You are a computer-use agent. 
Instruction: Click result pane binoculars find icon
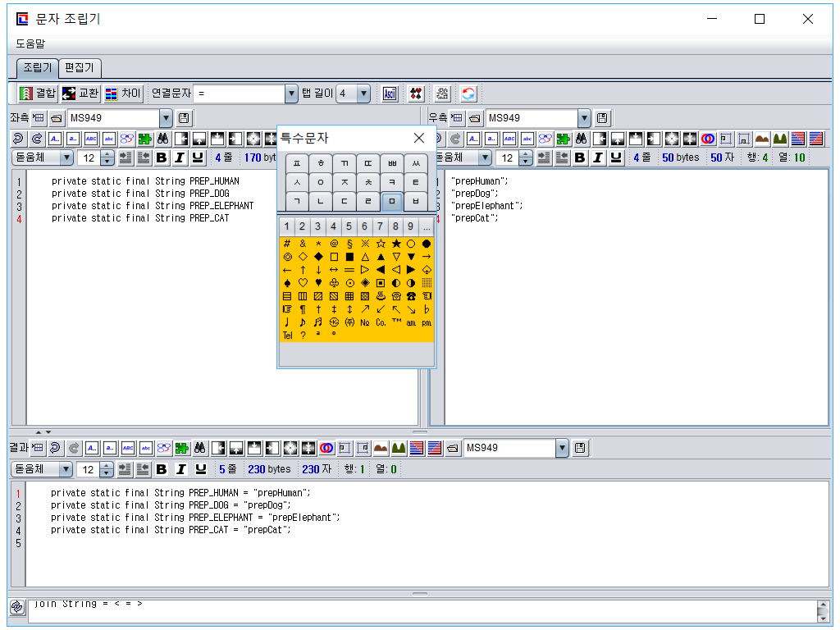click(200, 448)
